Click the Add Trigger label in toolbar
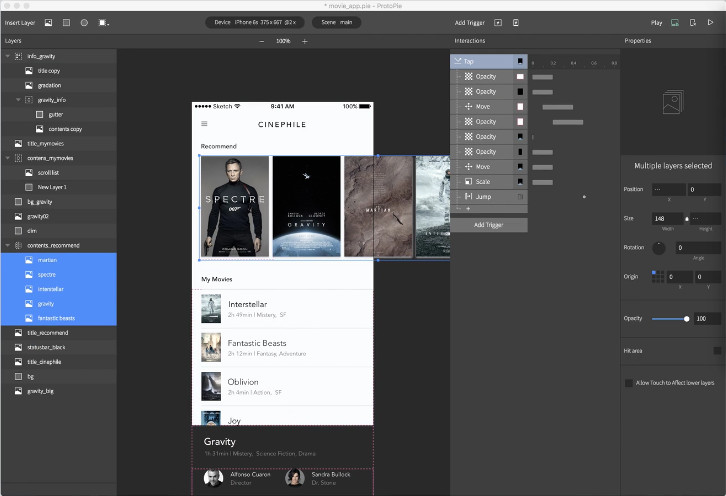 (469, 22)
